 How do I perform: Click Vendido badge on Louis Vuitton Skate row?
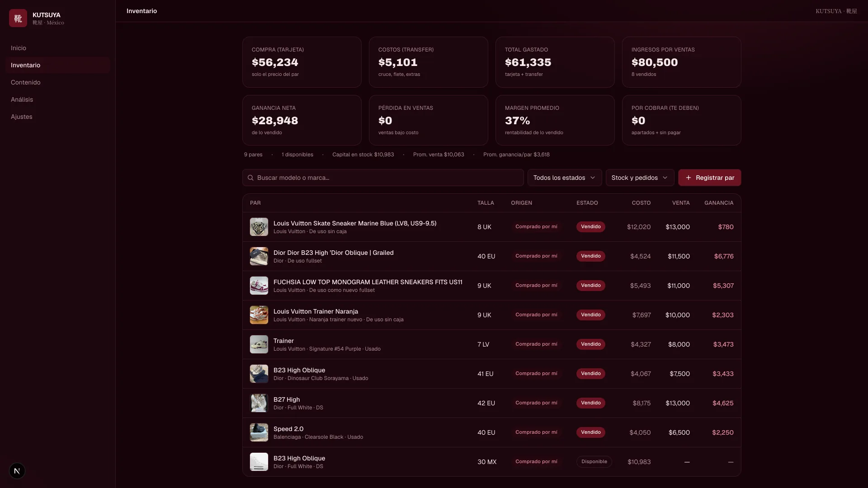click(590, 227)
